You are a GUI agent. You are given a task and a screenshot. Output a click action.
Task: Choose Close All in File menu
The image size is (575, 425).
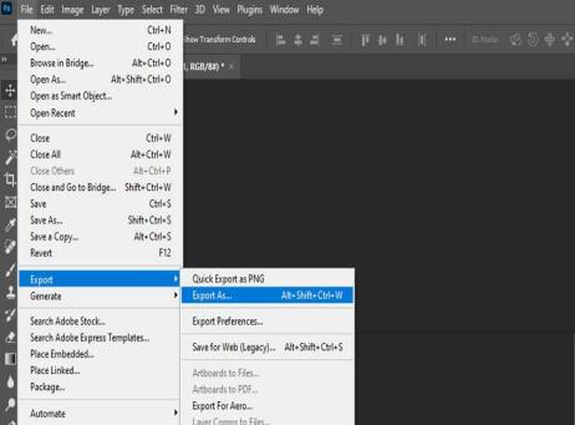tap(100, 154)
